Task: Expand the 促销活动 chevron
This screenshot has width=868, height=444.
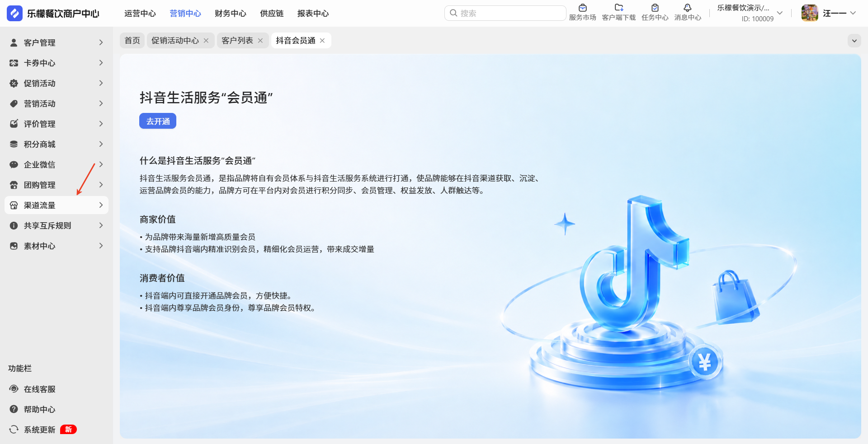Action: click(x=101, y=83)
